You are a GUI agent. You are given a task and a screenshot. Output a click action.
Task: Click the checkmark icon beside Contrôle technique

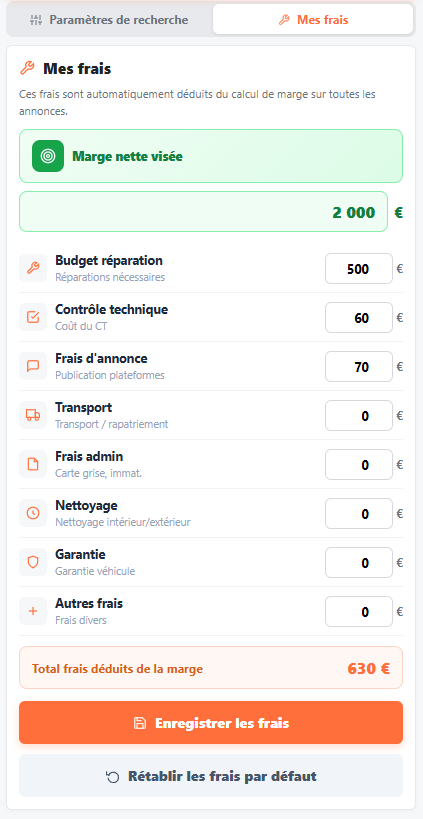point(33,317)
